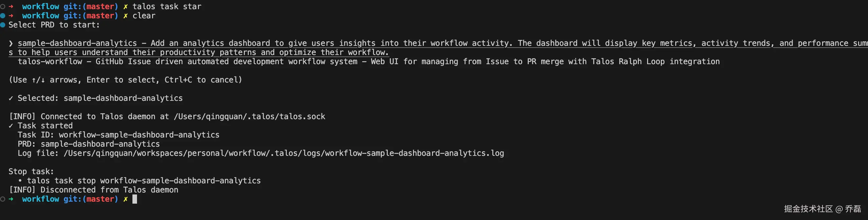Click the blue command marker beside the 'clear' command
The height and width of the screenshot is (220, 868).
coord(3,15)
